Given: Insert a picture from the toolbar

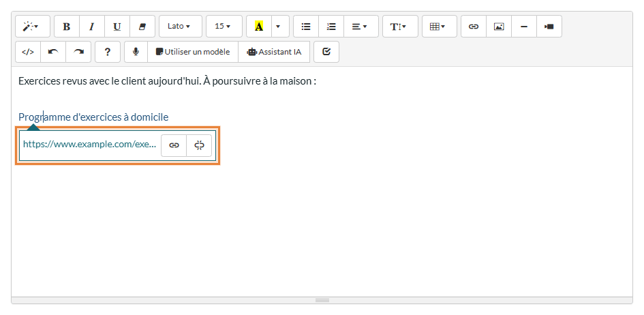Looking at the screenshot, I should pos(499,27).
